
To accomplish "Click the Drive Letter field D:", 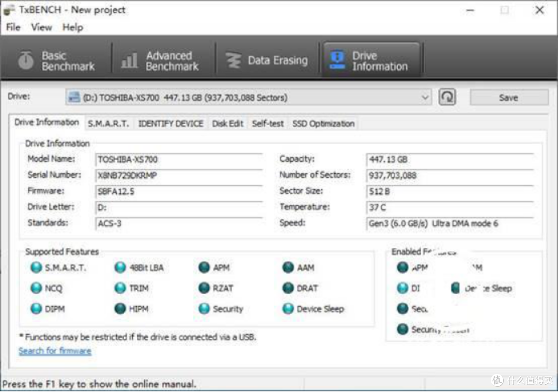I will point(179,208).
